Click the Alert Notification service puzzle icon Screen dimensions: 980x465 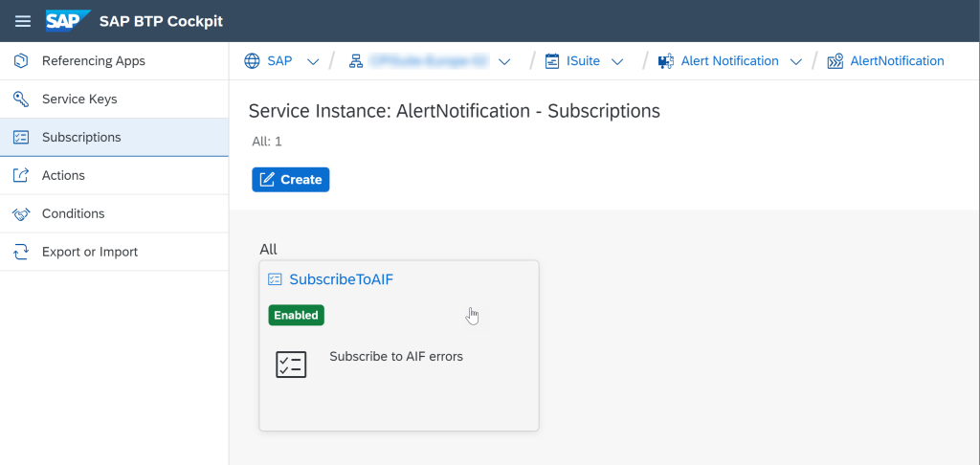(666, 61)
